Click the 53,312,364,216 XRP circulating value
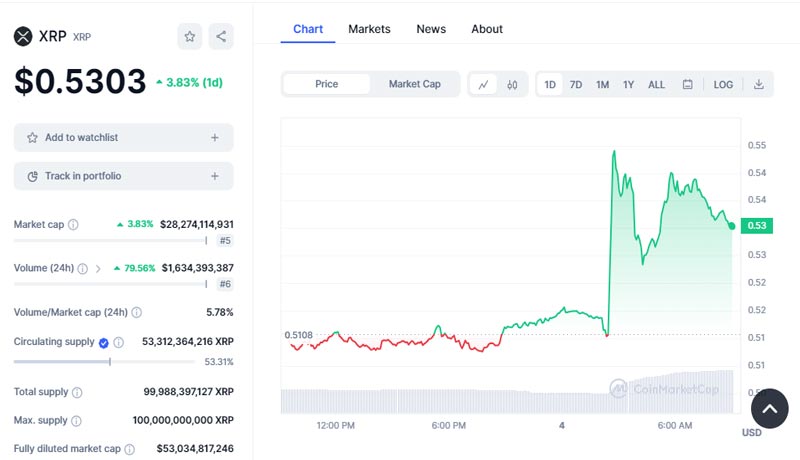Screen dimensions: 800x460 (188, 342)
